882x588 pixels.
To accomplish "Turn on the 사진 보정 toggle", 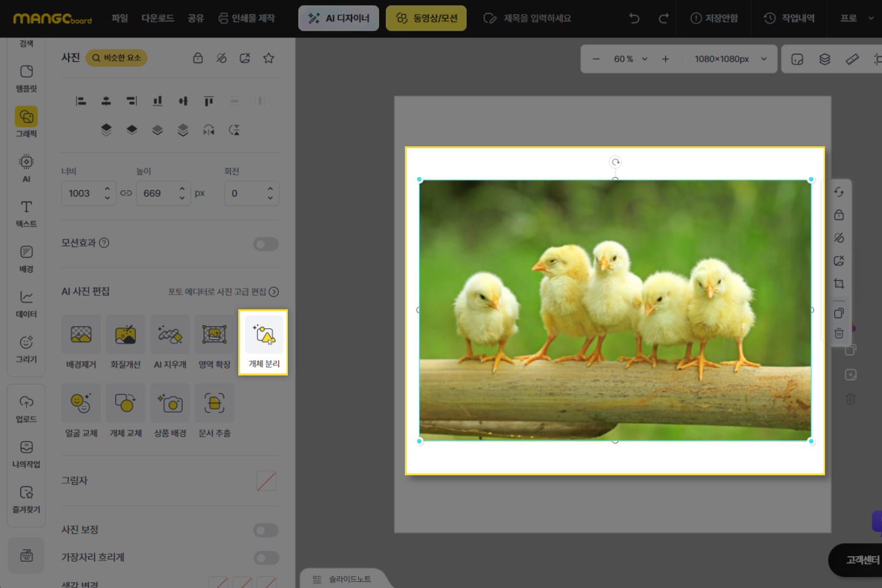I will coord(266,530).
